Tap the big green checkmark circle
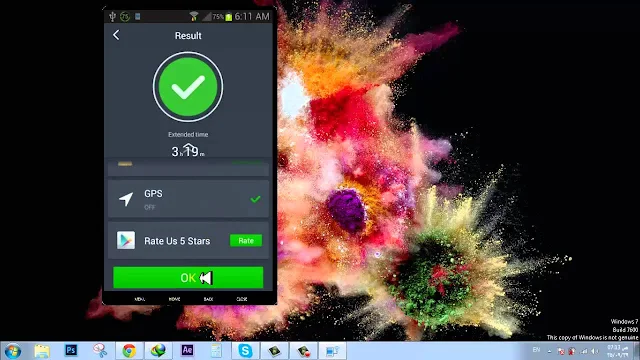This screenshot has width=640, height=360. click(x=188, y=87)
